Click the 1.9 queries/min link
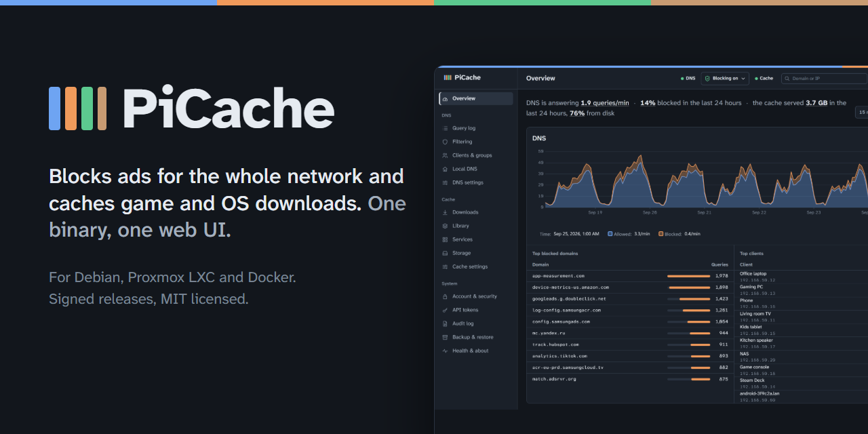The height and width of the screenshot is (434, 868). pyautogui.click(x=605, y=103)
